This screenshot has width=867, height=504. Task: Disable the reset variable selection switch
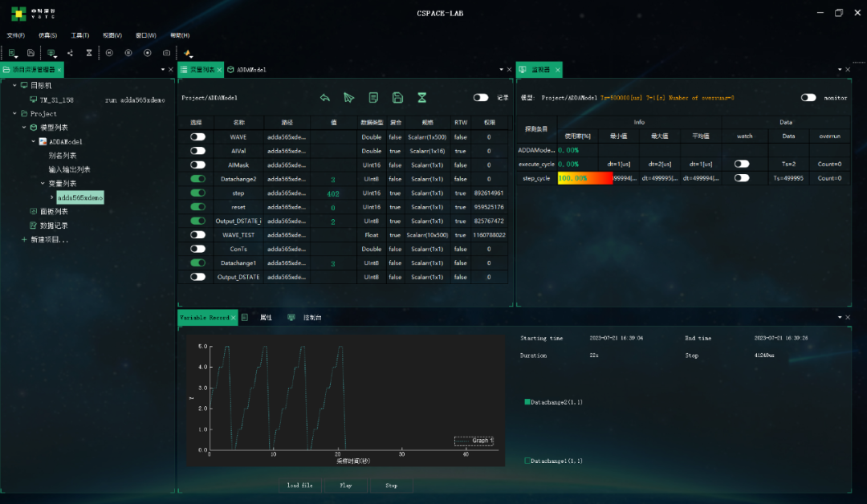pos(197,207)
